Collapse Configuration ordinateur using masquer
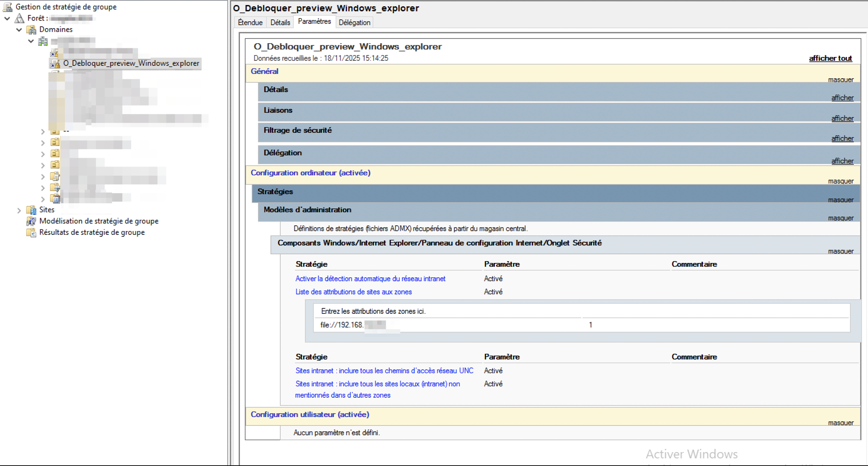This screenshot has width=868, height=466. pos(841,181)
